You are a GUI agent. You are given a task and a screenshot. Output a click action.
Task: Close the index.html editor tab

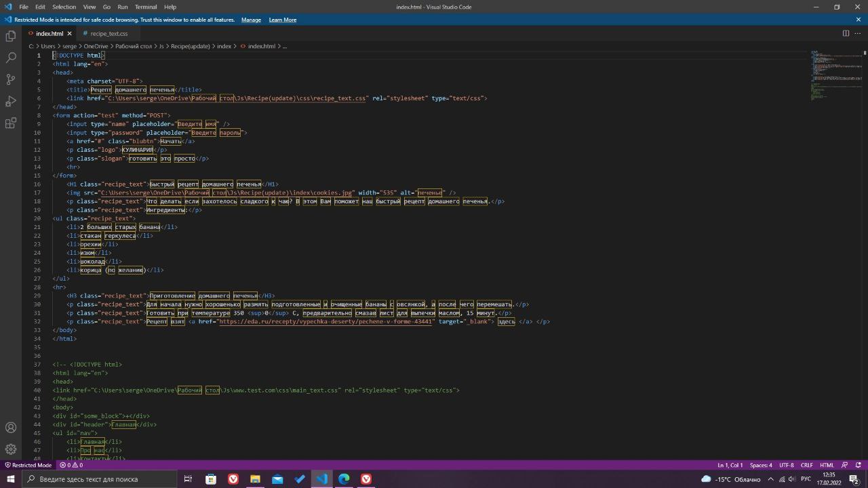tap(69, 33)
